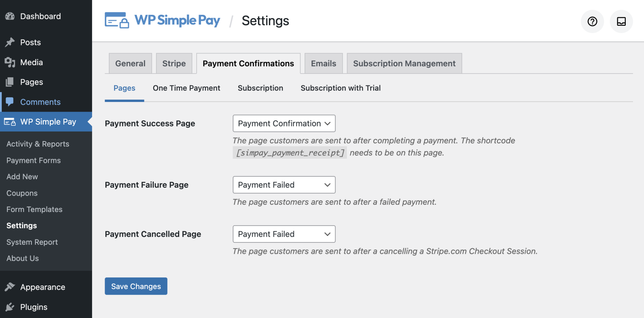This screenshot has height=318, width=644.
Task: Open the Payment Failure Page dropdown
Action: click(x=283, y=185)
